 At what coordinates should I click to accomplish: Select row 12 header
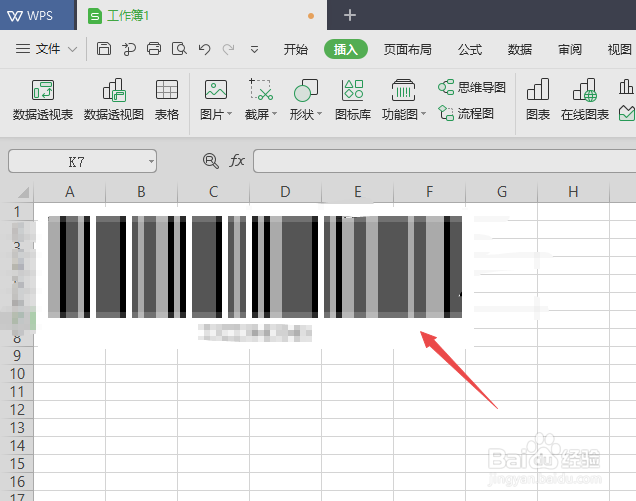pyautogui.click(x=17, y=409)
